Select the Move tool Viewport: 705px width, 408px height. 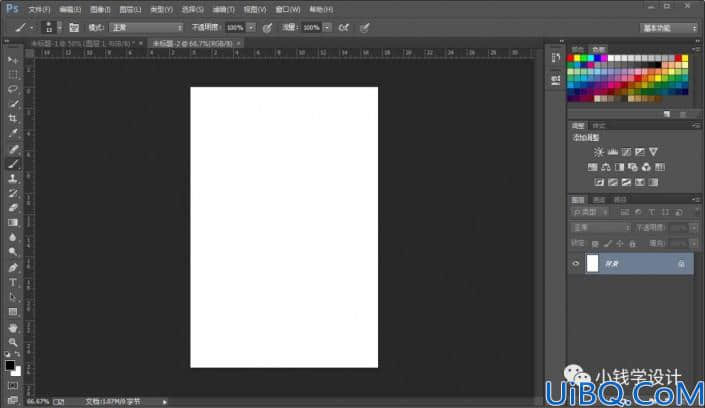[13, 60]
